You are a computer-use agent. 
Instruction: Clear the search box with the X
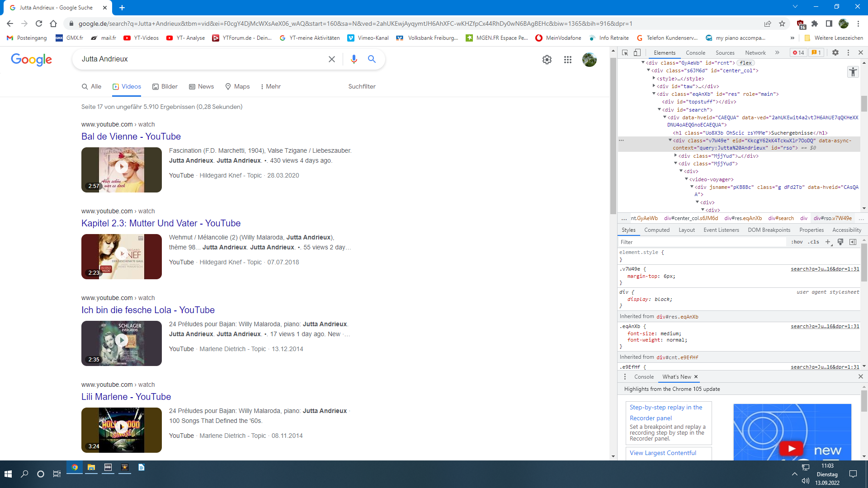332,59
